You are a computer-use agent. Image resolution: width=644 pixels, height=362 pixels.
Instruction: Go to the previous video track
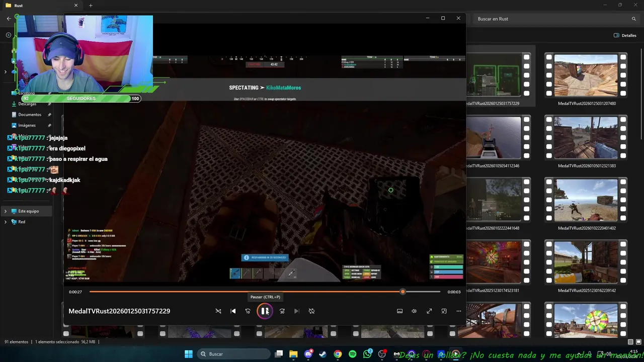coord(233,311)
